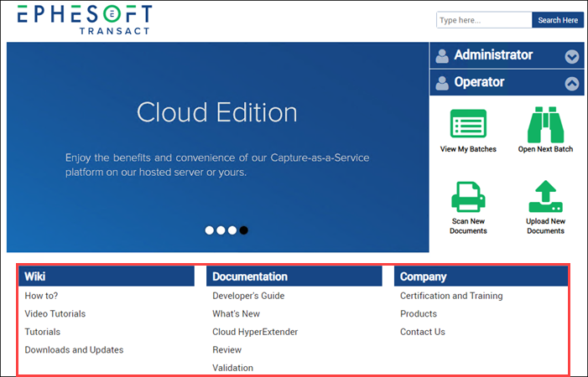Click the View My Batches label
The image size is (588, 377).
click(x=468, y=149)
